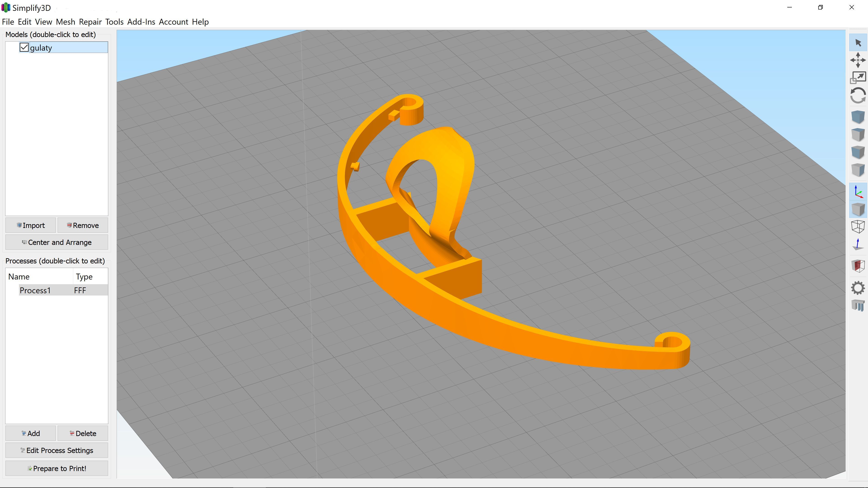Restore down the Simplify3D window
Screen dimensions: 868x488
[x=821, y=7]
